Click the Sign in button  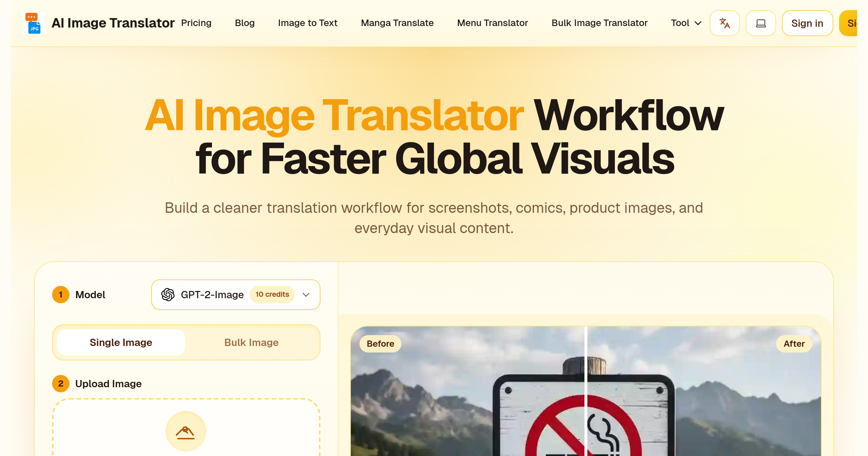[x=807, y=23]
